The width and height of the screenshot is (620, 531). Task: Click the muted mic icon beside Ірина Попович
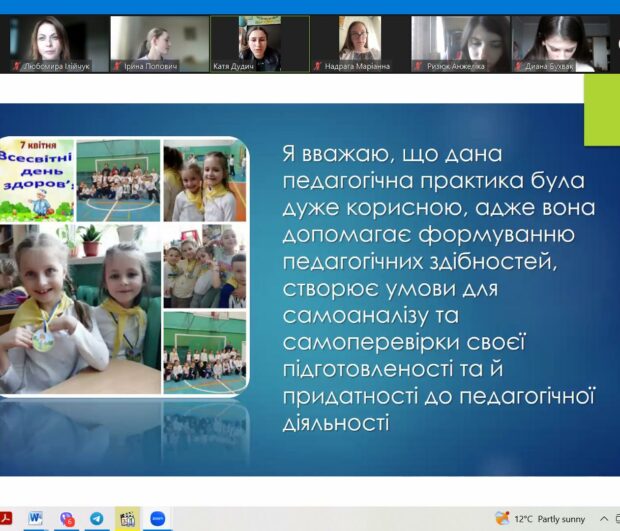[x=117, y=66]
